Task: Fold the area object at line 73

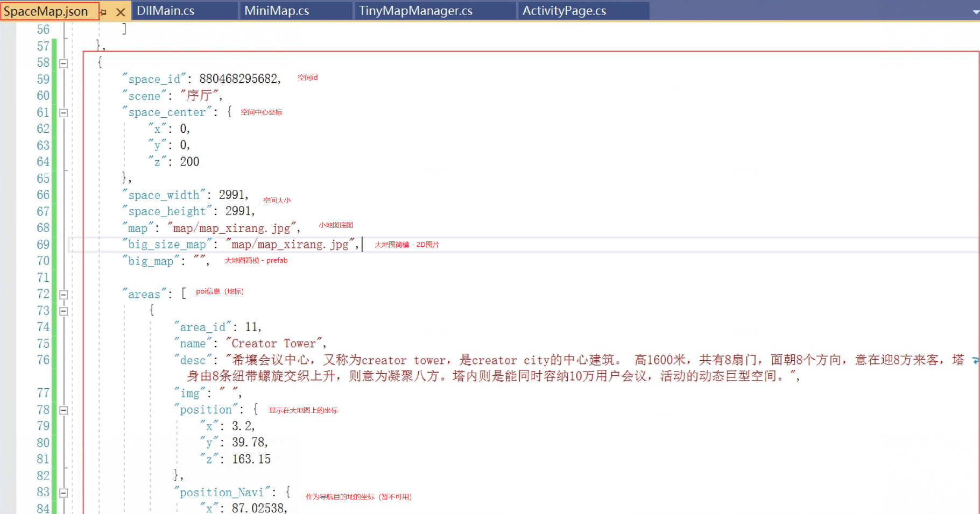Action: click(64, 311)
